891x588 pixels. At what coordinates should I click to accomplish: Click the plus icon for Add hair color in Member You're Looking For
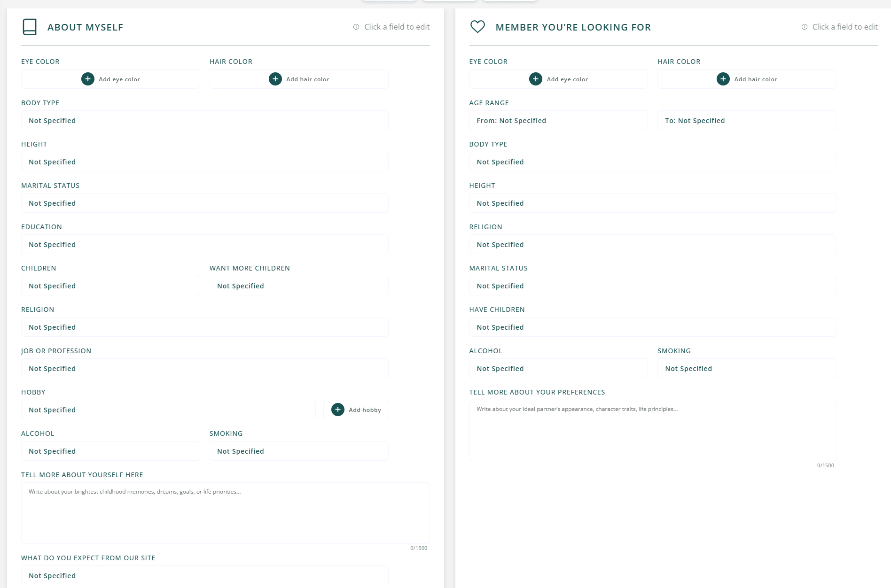pyautogui.click(x=723, y=79)
